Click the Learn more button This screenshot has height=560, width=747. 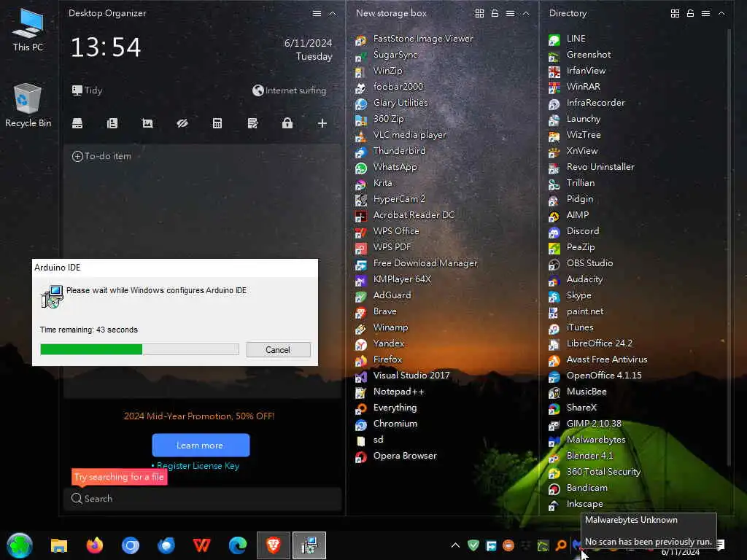[201, 446]
